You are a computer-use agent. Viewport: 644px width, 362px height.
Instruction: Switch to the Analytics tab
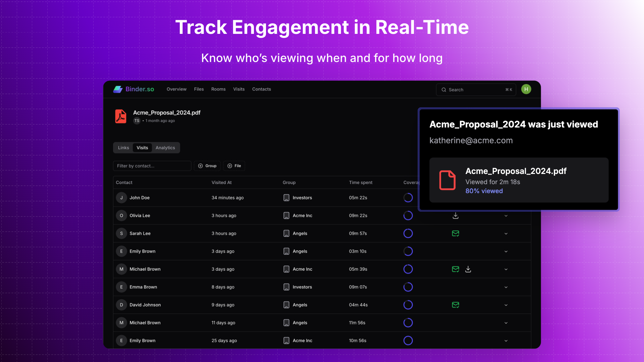(x=165, y=147)
